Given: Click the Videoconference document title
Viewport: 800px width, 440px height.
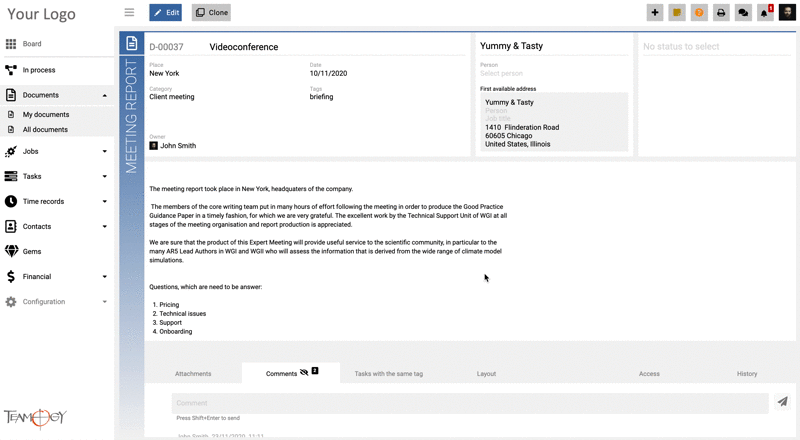Looking at the screenshot, I should pyautogui.click(x=244, y=47).
